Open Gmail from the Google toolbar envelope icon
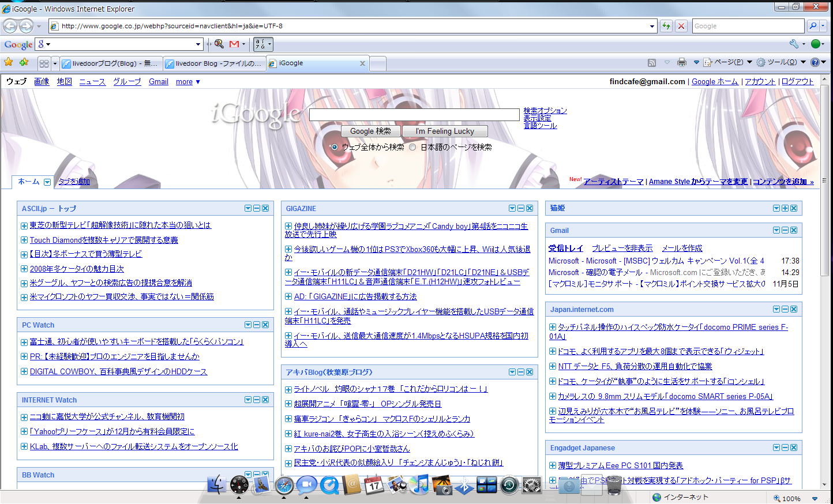The height and width of the screenshot is (504, 833). point(234,44)
